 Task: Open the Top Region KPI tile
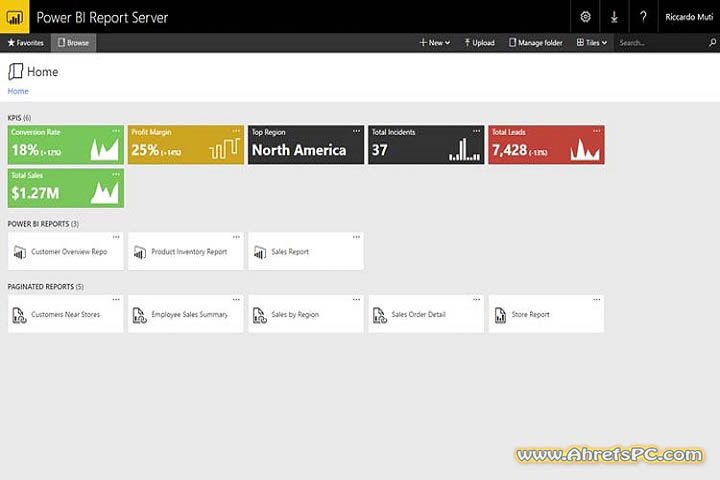point(306,145)
